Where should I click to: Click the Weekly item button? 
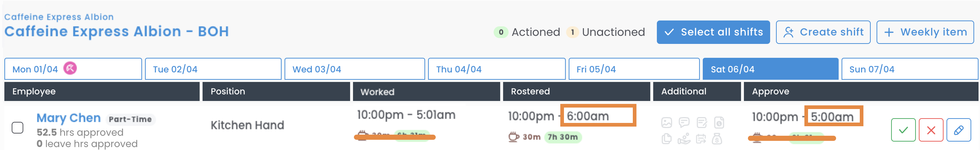coord(925,32)
